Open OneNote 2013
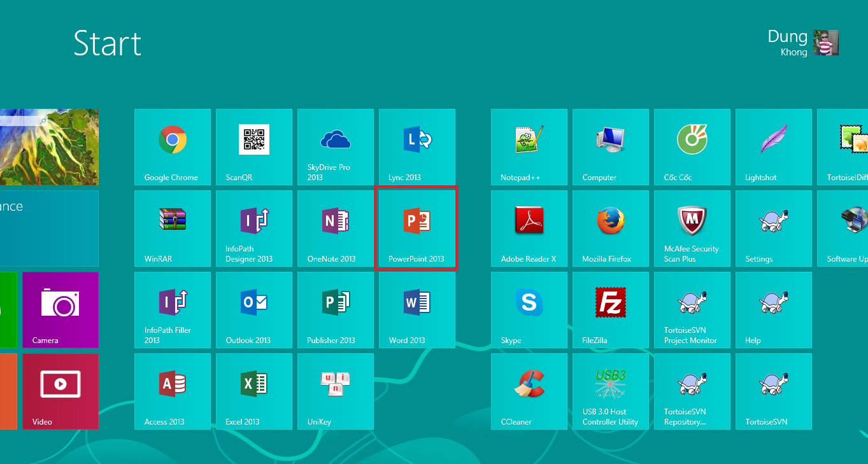The width and height of the screenshot is (868, 464). pyautogui.click(x=336, y=228)
